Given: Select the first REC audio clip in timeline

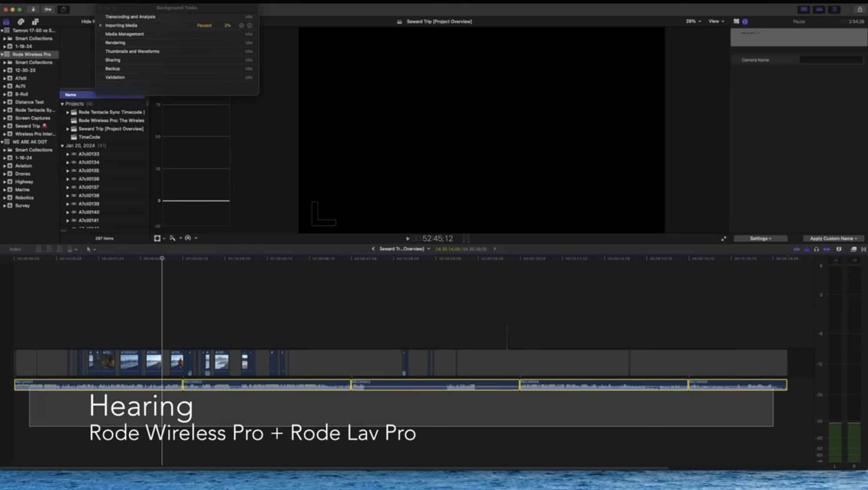Looking at the screenshot, I should 99,385.
